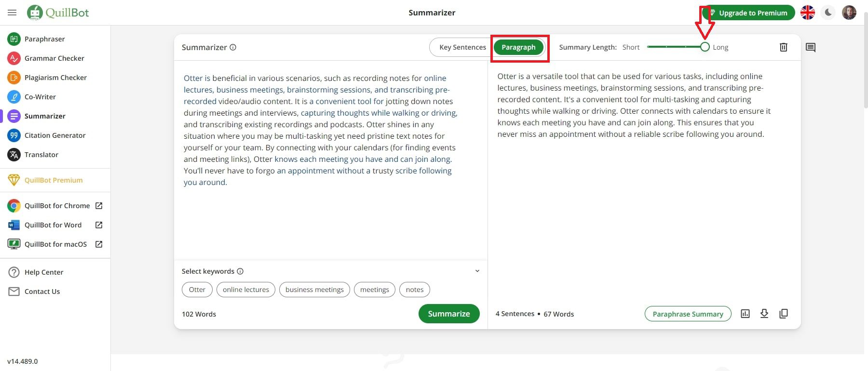868x371 pixels.
Task: Toggle the notes keyword chip
Action: coord(415,290)
